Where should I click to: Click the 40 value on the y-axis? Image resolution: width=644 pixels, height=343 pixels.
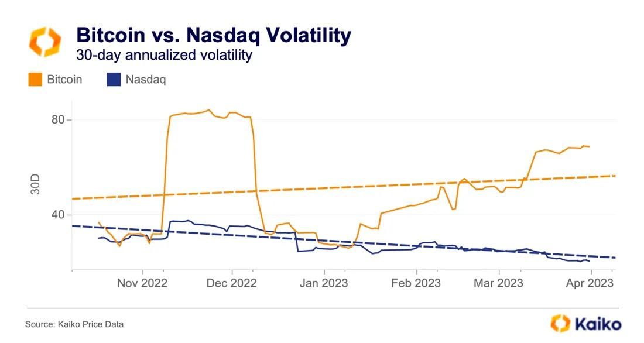point(59,214)
